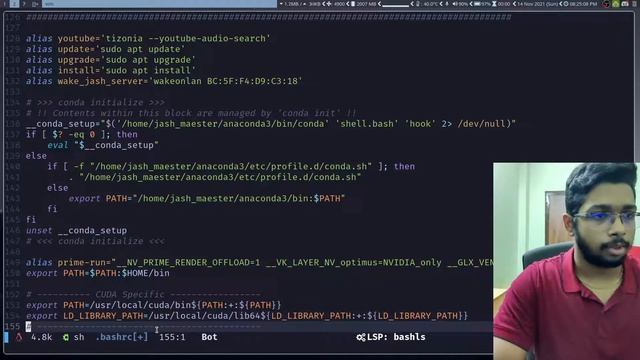
Task: Click the export PATH anaconda3/bin line
Action: 207,198
